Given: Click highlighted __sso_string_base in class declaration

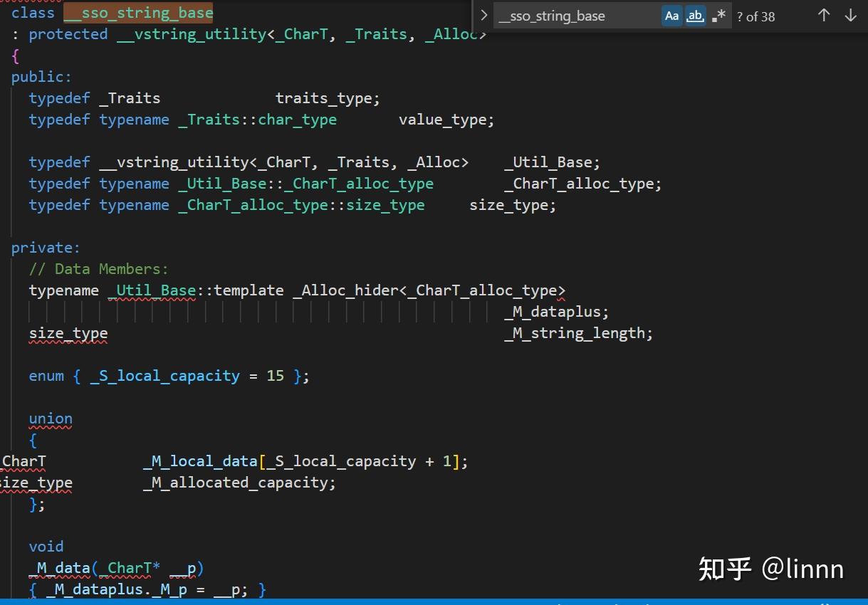Looking at the screenshot, I should pos(138,13).
